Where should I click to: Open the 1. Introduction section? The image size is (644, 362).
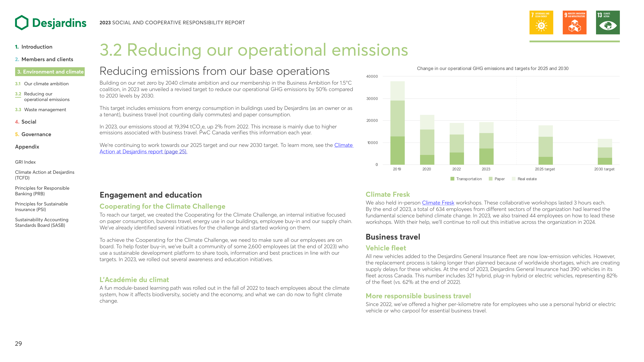pos(34,47)
